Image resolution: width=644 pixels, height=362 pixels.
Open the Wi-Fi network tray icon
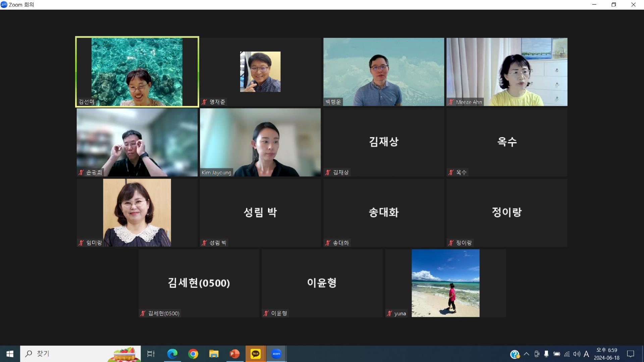567,354
